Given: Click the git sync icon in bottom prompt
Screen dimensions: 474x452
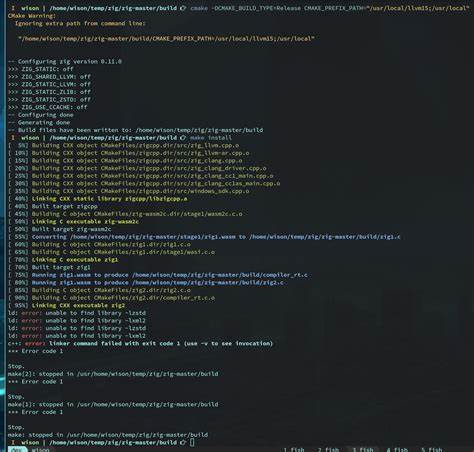Looking at the screenshot, I should 183,442.
